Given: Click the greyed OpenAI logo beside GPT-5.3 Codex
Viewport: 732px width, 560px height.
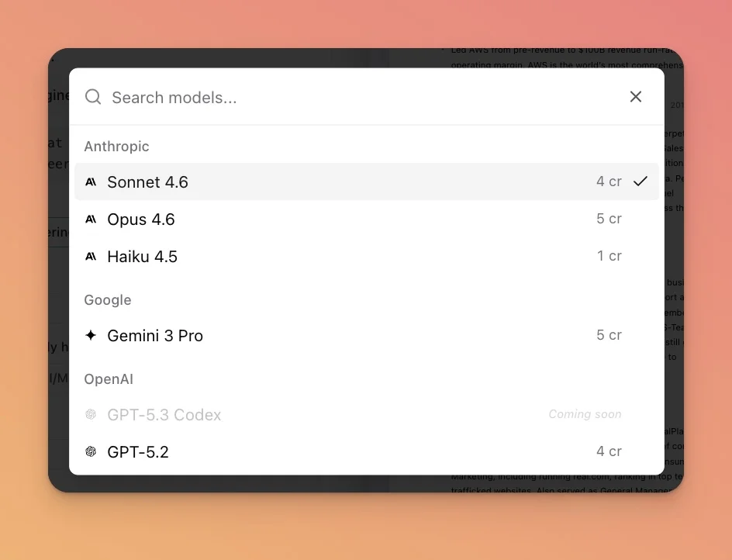Looking at the screenshot, I should pyautogui.click(x=91, y=415).
